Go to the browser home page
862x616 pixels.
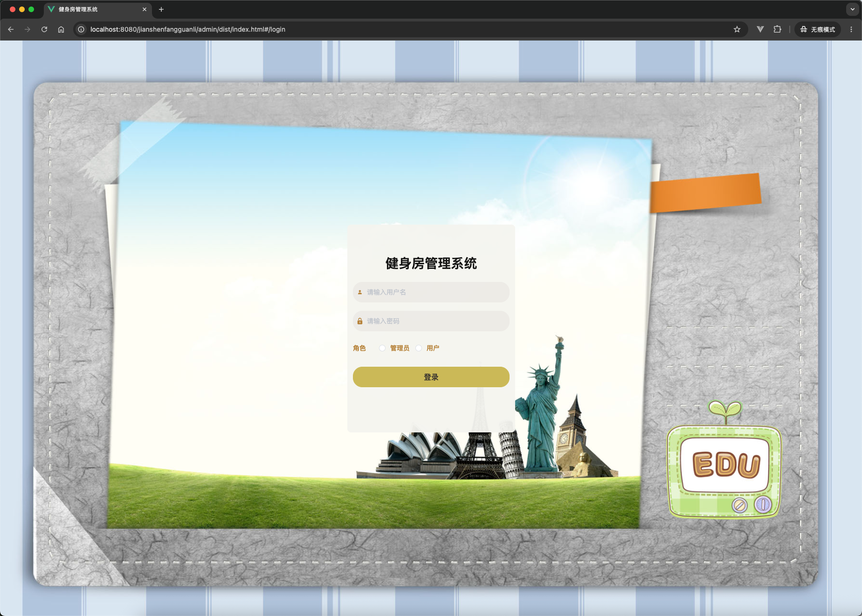[61, 29]
